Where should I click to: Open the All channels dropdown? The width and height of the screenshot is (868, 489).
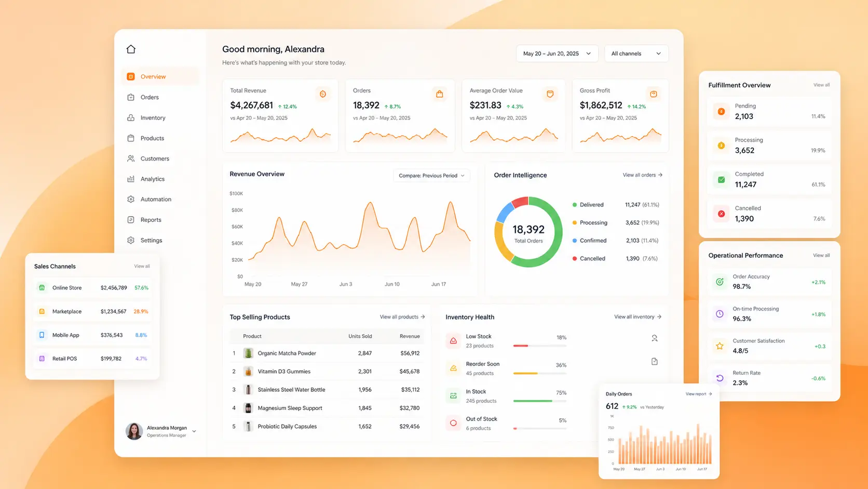point(636,54)
